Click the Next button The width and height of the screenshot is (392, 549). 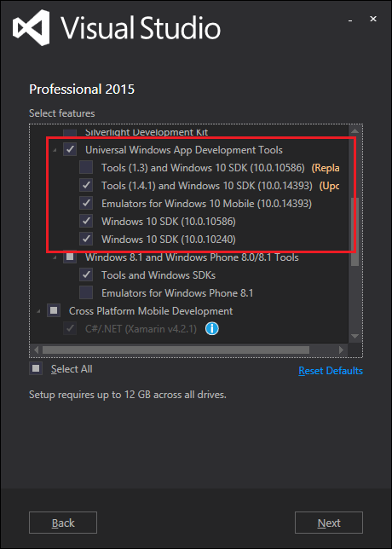329,523
